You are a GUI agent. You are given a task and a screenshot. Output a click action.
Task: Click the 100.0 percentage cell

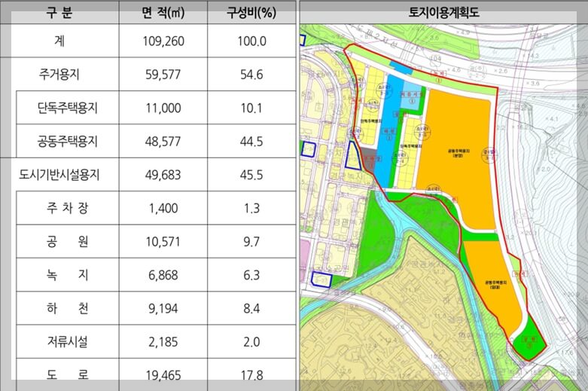tap(251, 41)
